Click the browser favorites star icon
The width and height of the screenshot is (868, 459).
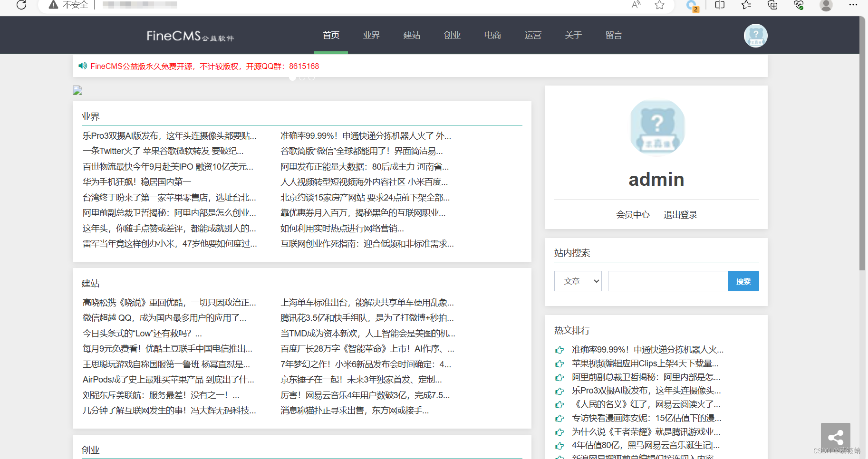coord(659,6)
